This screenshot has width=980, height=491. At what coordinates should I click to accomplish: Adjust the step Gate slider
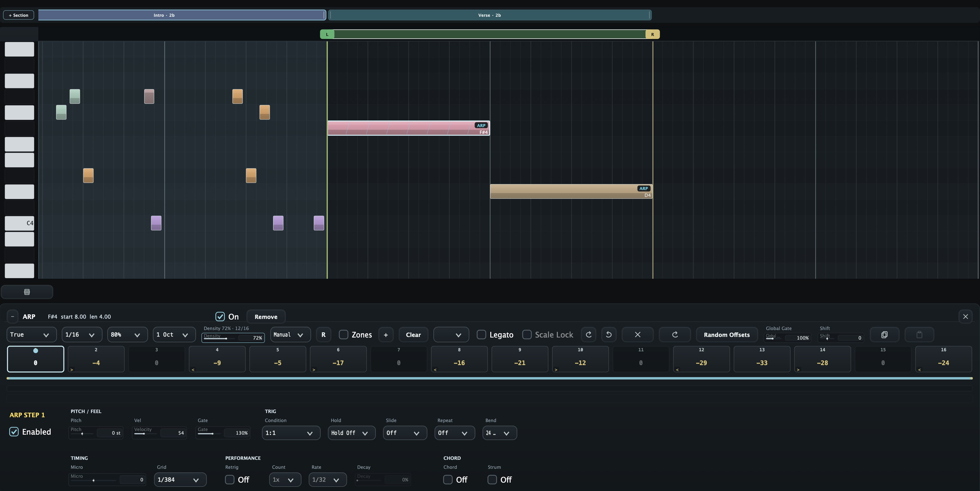click(209, 433)
